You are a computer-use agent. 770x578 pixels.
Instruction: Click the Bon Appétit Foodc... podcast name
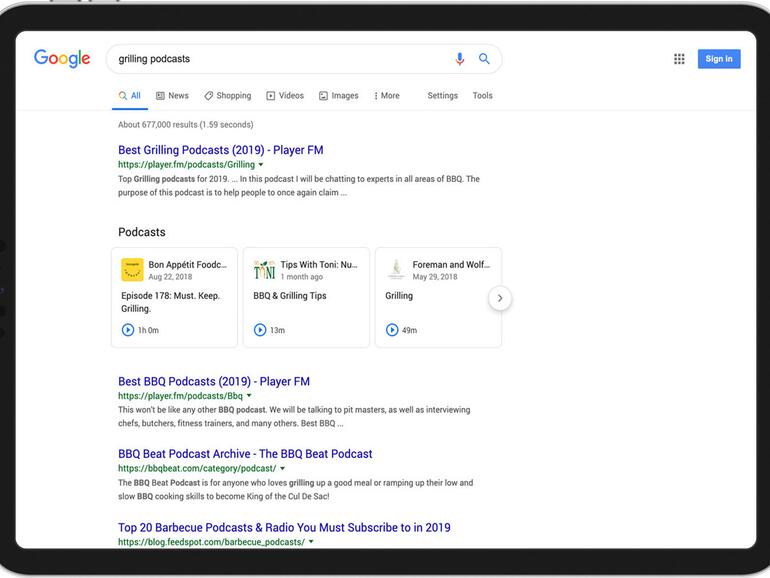pos(188,265)
